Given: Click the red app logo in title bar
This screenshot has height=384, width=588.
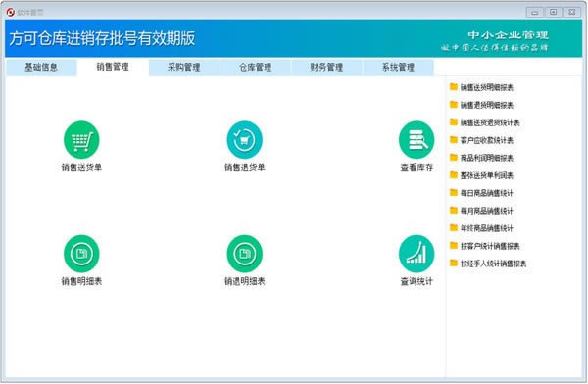Looking at the screenshot, I should [x=11, y=12].
